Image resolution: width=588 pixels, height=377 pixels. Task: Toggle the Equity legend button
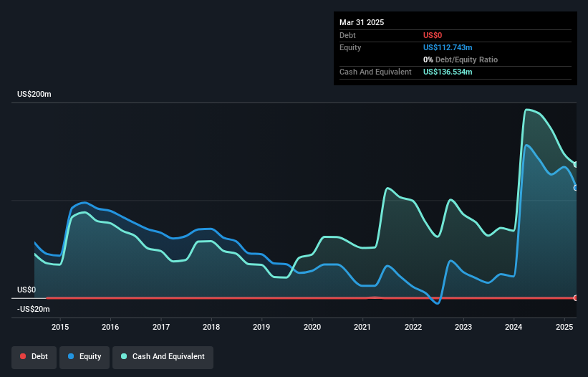85,357
